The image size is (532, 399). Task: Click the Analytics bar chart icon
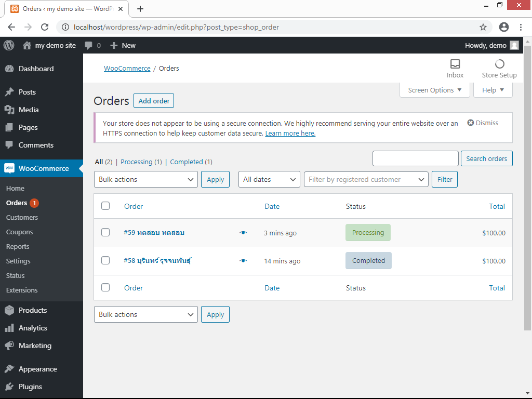[9, 328]
